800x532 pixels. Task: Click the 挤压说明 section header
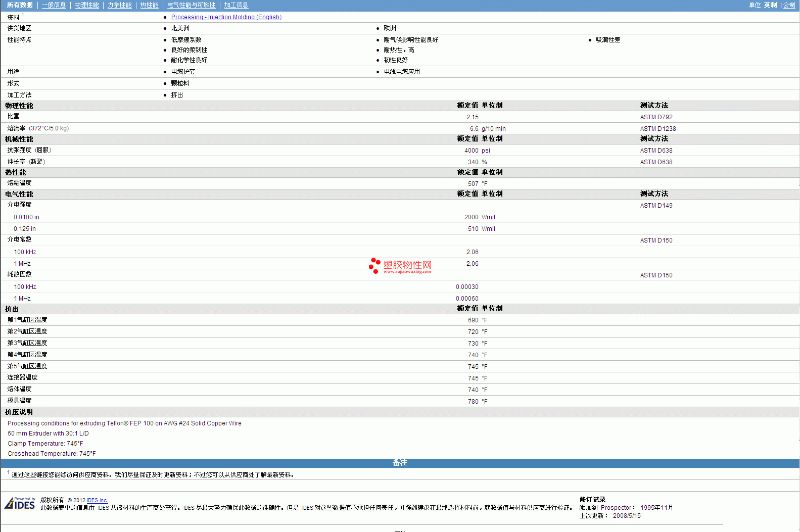point(19,412)
